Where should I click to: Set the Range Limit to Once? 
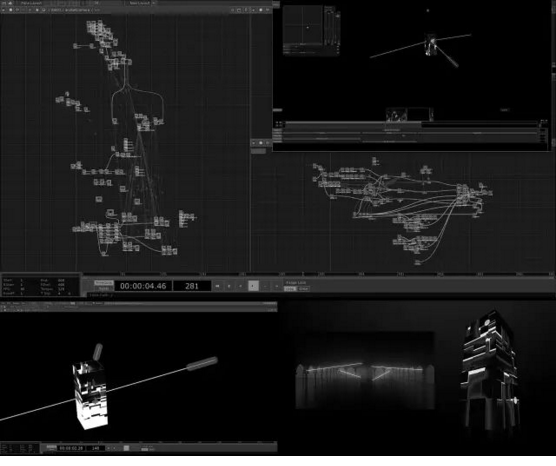click(x=304, y=289)
